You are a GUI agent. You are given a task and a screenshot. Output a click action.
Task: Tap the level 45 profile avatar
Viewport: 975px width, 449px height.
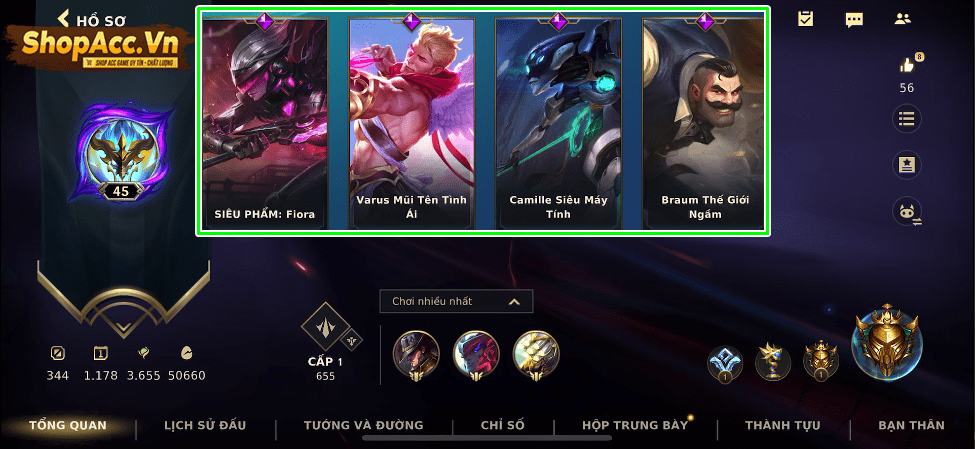pos(120,152)
